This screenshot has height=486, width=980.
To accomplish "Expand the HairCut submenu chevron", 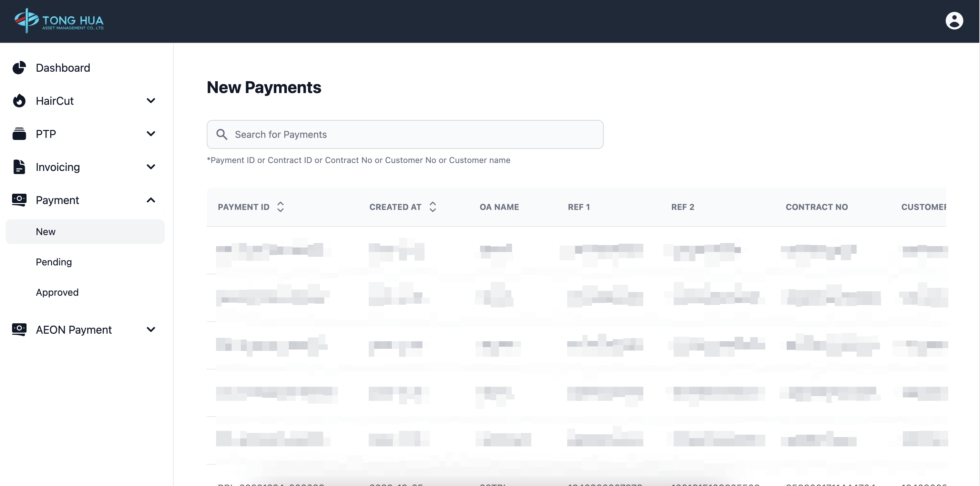I will click(x=151, y=101).
